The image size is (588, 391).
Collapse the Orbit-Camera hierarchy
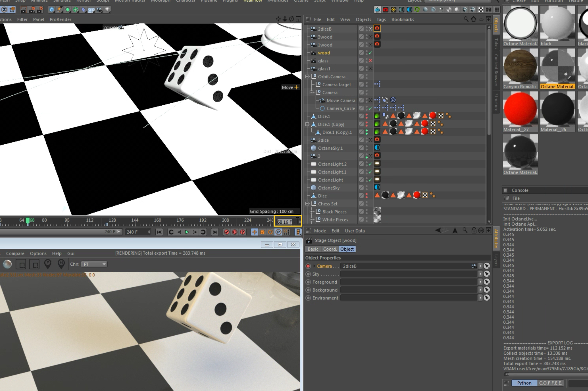pyautogui.click(x=308, y=76)
